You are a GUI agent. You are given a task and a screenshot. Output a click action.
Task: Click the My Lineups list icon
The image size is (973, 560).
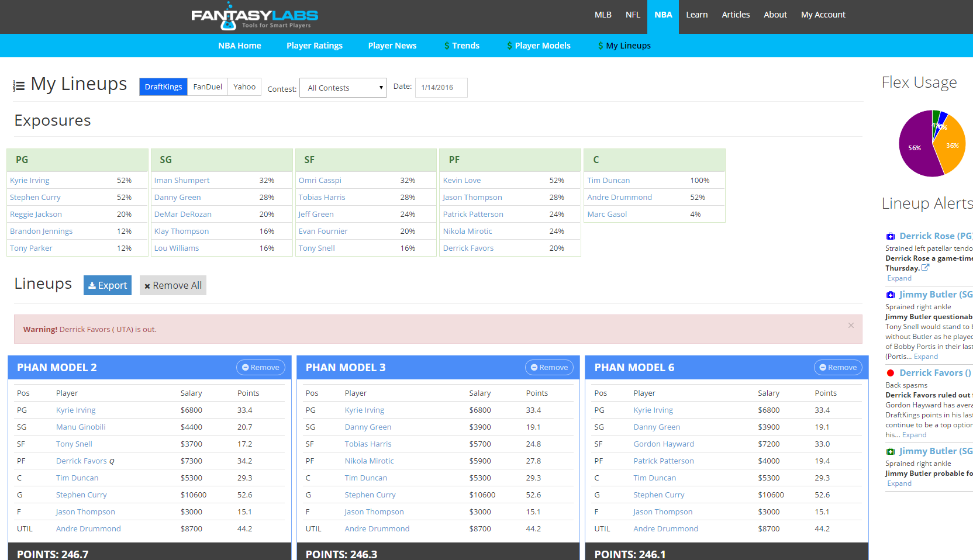point(19,86)
